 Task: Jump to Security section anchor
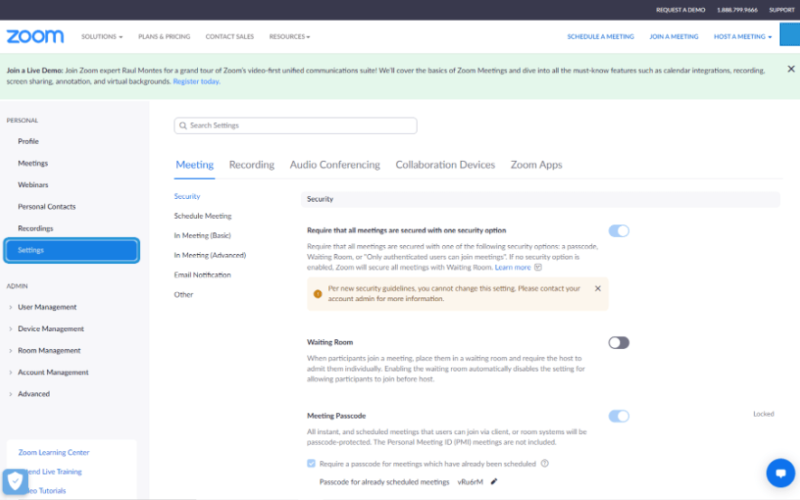tap(187, 196)
